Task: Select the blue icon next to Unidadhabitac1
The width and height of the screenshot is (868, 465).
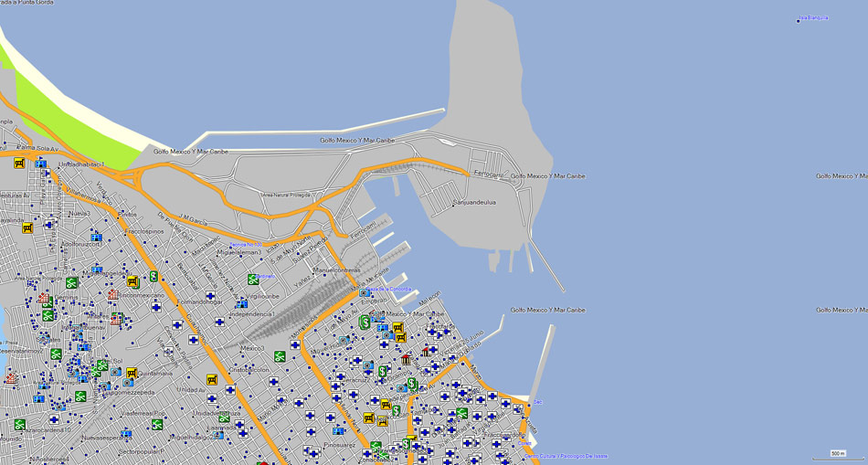Action: pyautogui.click(x=41, y=164)
